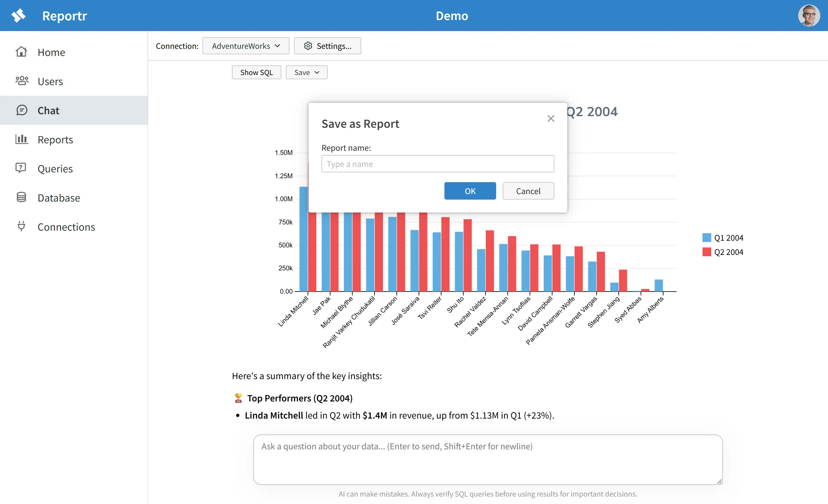Close the Save as Report dialog
828x504 pixels.
(x=550, y=118)
